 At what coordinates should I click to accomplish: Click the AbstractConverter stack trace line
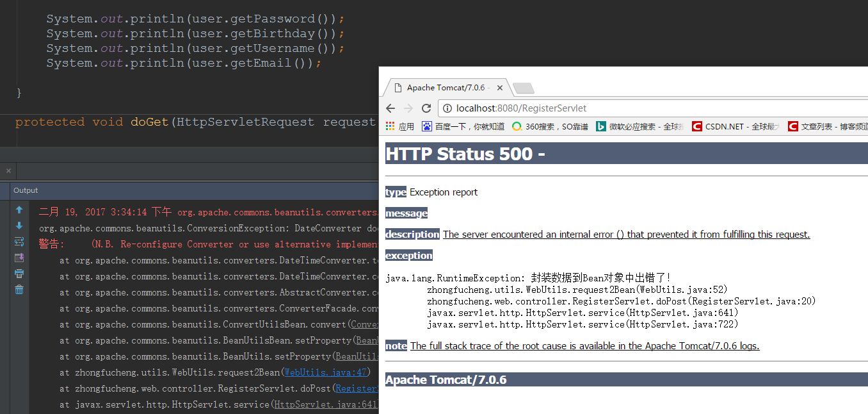coord(219,292)
